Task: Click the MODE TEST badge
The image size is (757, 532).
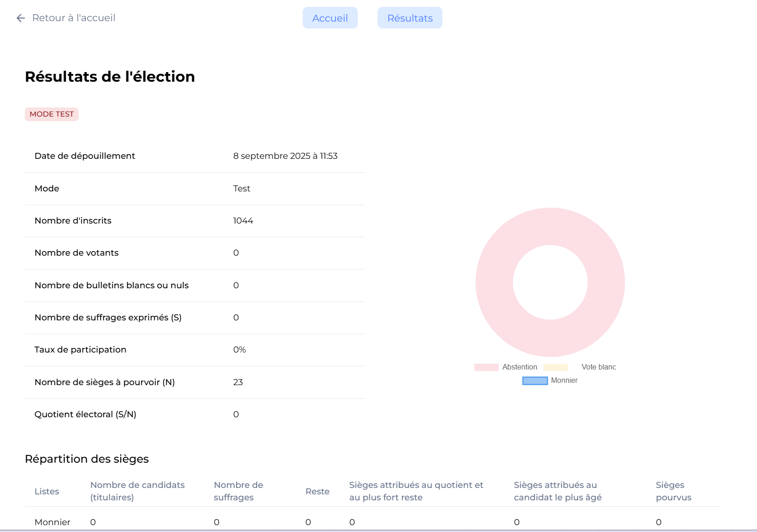Action: click(x=51, y=114)
